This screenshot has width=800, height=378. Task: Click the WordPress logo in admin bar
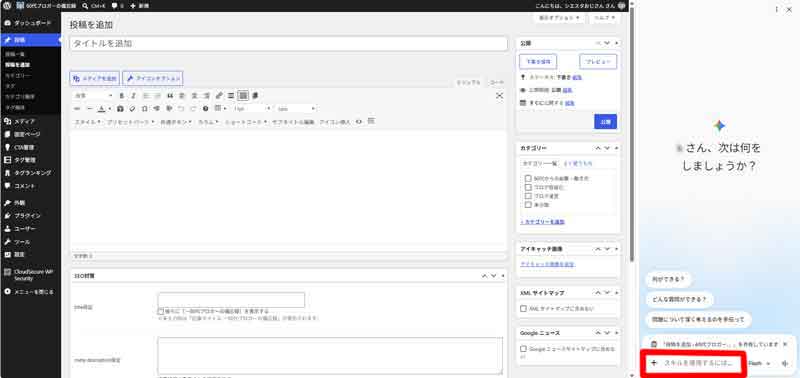click(7, 6)
